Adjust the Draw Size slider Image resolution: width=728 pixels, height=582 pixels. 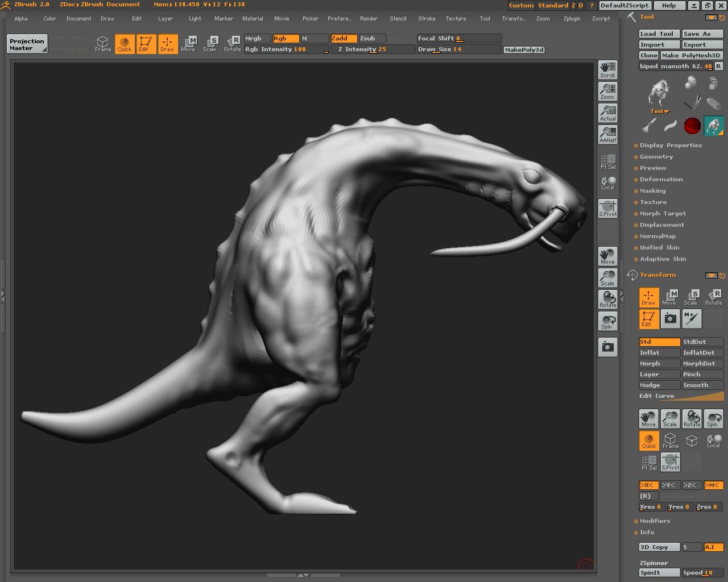point(459,49)
